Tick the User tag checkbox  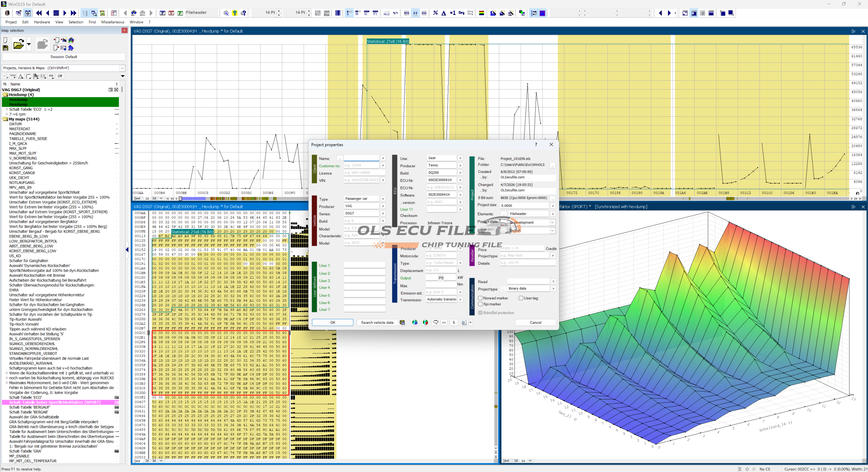click(x=521, y=298)
